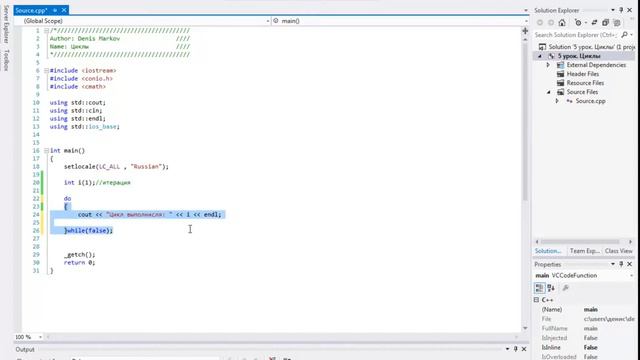
Task: Toggle the pin on Source.cpp tab
Action: [x=55, y=10]
